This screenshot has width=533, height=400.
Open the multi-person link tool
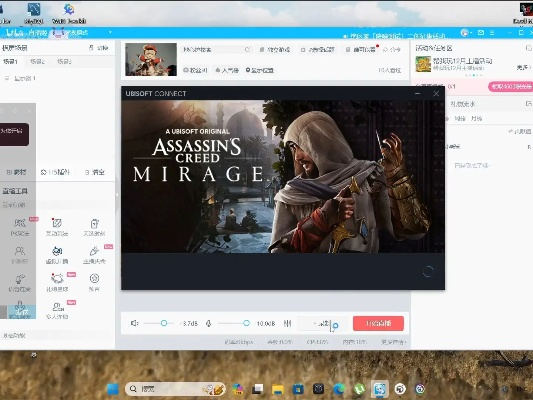coord(57,310)
